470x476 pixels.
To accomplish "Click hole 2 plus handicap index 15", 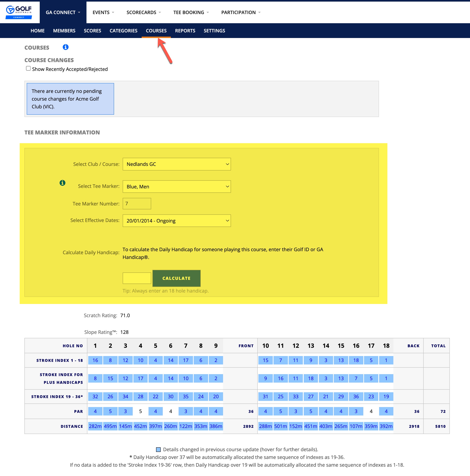I will point(110,378).
